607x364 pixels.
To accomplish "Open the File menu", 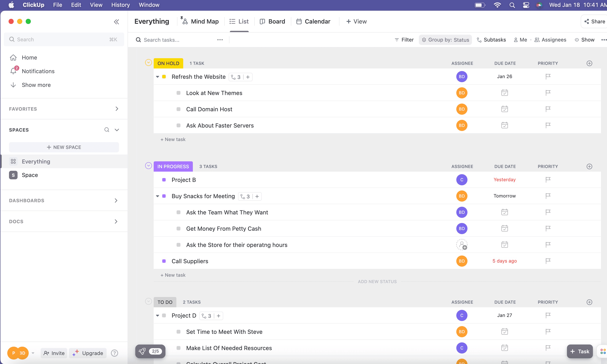I will (58, 5).
